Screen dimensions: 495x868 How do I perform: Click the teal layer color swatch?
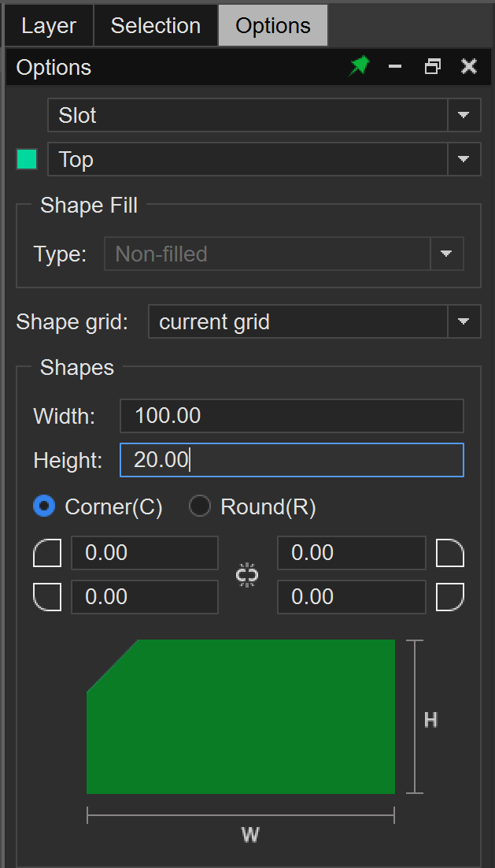(x=28, y=160)
